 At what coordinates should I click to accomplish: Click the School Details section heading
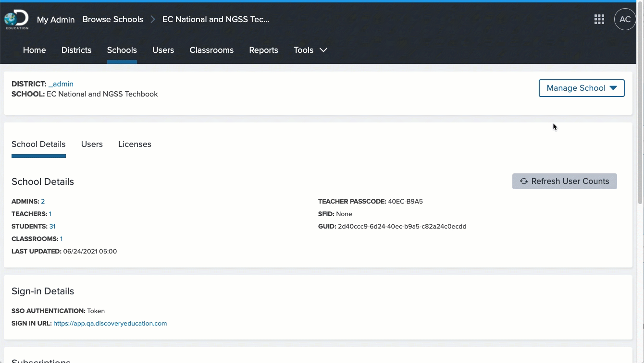point(43,181)
